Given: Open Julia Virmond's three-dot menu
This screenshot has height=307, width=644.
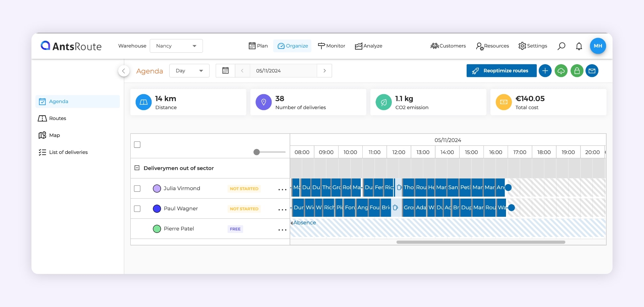Looking at the screenshot, I should (282, 189).
